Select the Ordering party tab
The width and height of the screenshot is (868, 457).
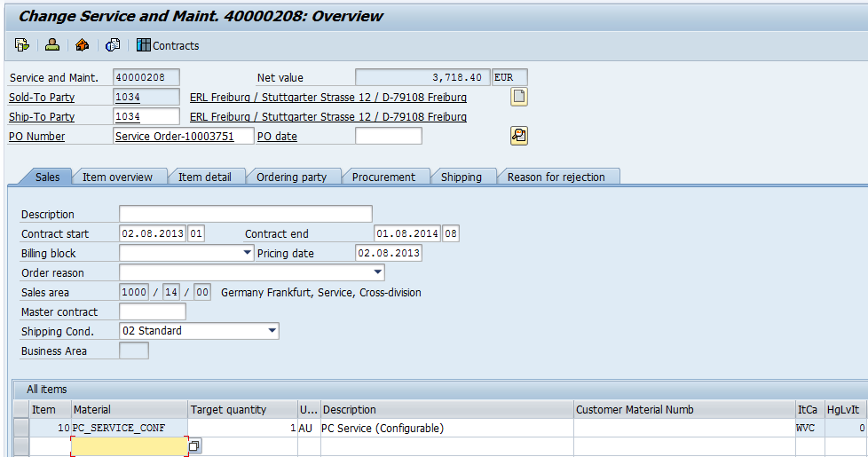tap(291, 177)
